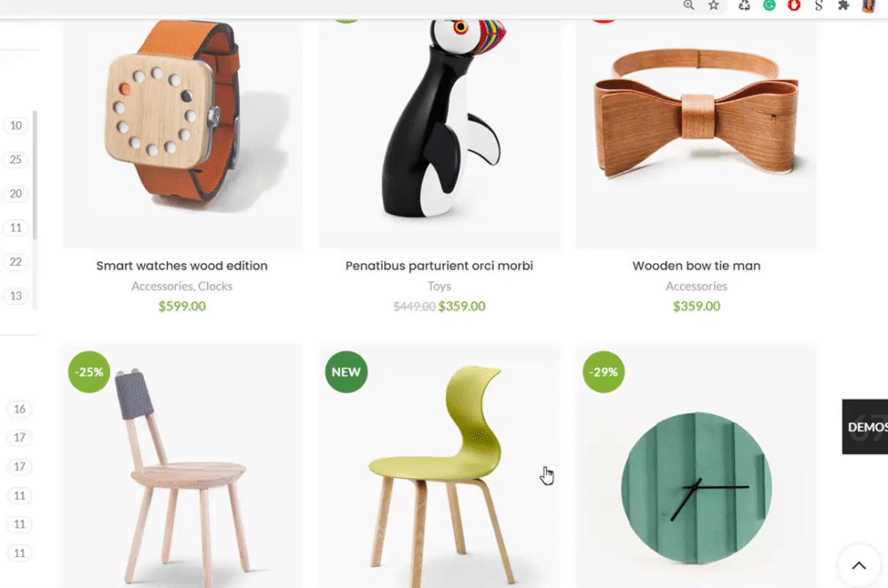
Task: Open the recycle arrows extension icon
Action: point(744,5)
